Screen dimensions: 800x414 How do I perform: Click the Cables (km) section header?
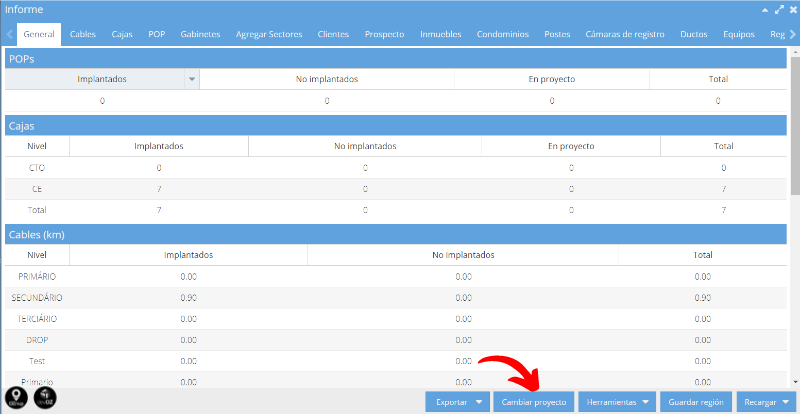pos(396,234)
